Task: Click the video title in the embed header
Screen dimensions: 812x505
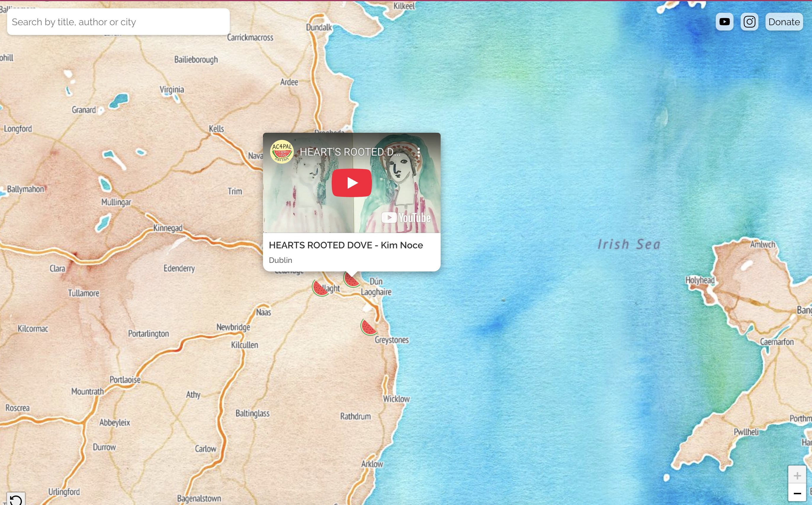Action: [x=350, y=152]
